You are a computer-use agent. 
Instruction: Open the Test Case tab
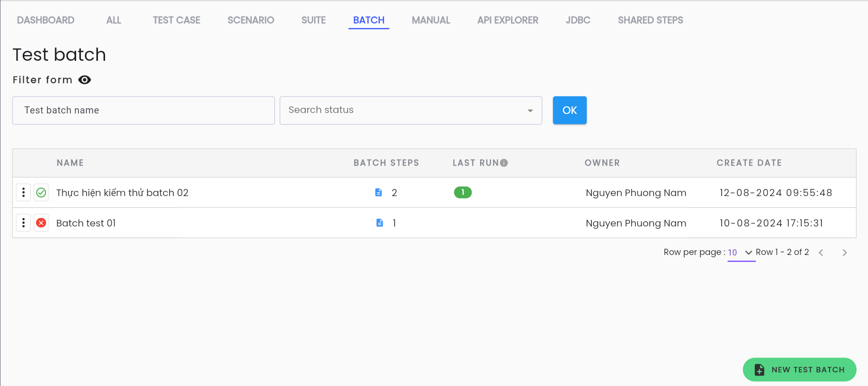click(x=176, y=20)
